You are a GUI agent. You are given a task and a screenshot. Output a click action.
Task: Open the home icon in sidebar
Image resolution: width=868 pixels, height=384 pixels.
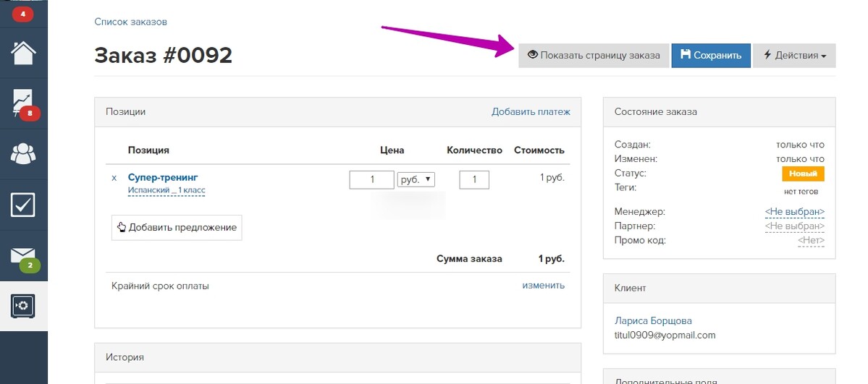tap(23, 53)
